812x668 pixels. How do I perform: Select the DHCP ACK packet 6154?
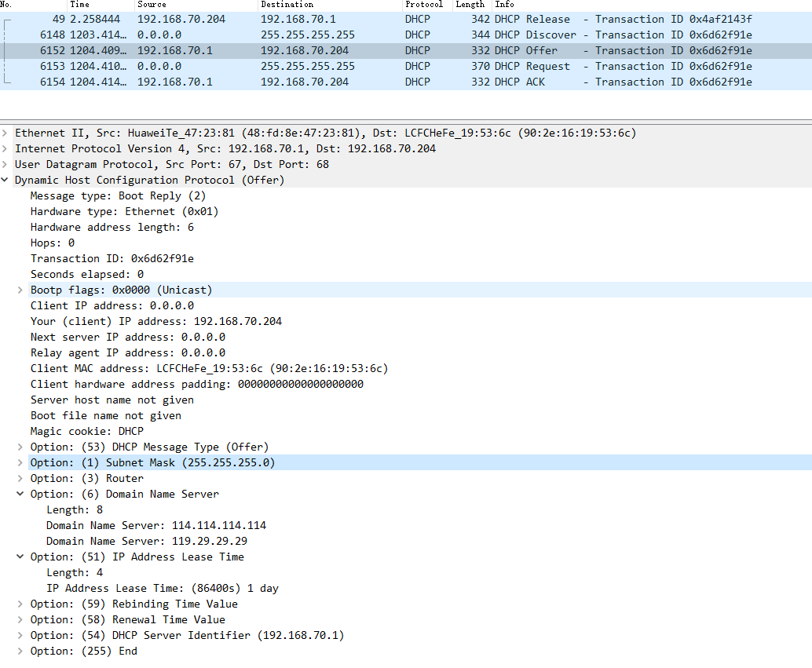point(393,82)
